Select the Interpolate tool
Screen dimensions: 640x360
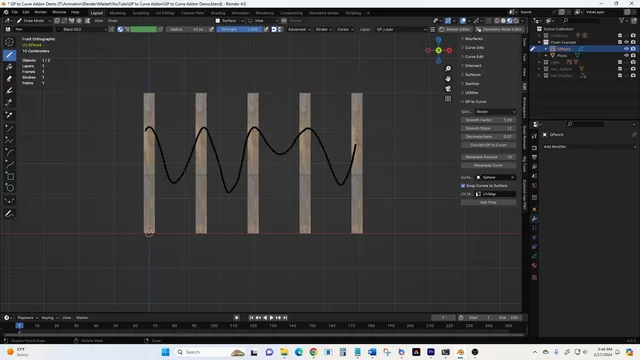click(9, 201)
